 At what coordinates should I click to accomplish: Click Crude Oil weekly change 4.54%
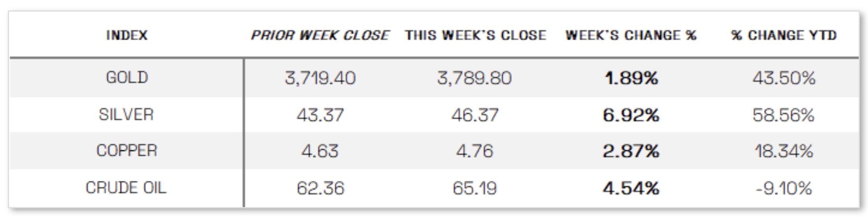(631, 188)
